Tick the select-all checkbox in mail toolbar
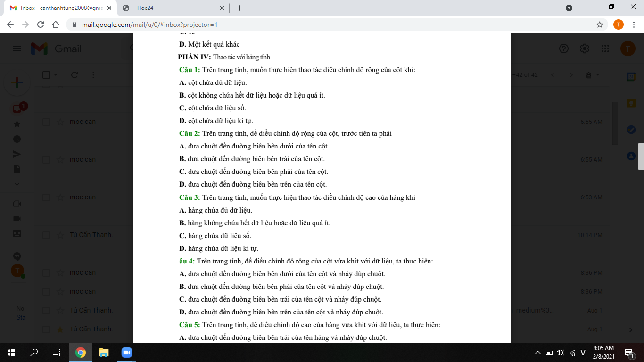This screenshot has width=644, height=362. [46, 74]
